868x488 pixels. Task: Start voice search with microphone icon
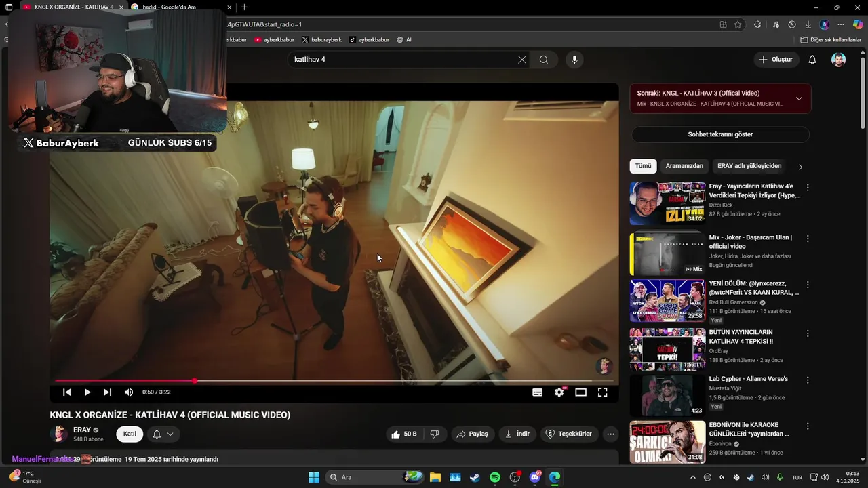574,60
